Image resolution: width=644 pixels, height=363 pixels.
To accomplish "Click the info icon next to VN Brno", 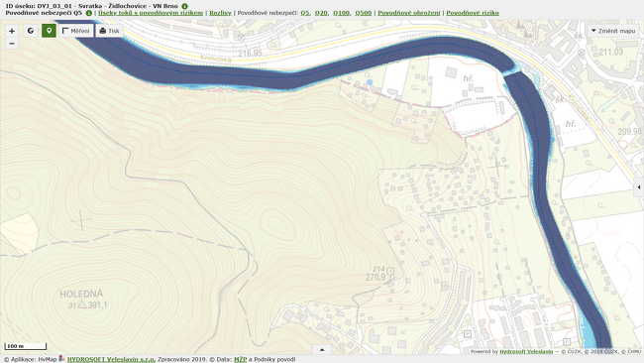I will [185, 6].
